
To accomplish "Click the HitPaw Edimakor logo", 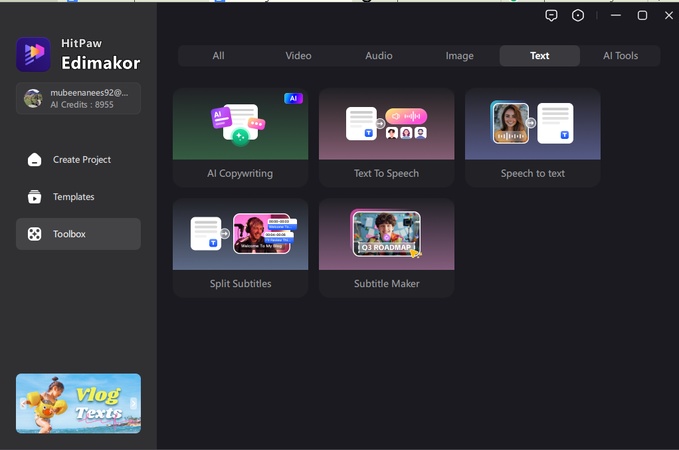I will [34, 54].
